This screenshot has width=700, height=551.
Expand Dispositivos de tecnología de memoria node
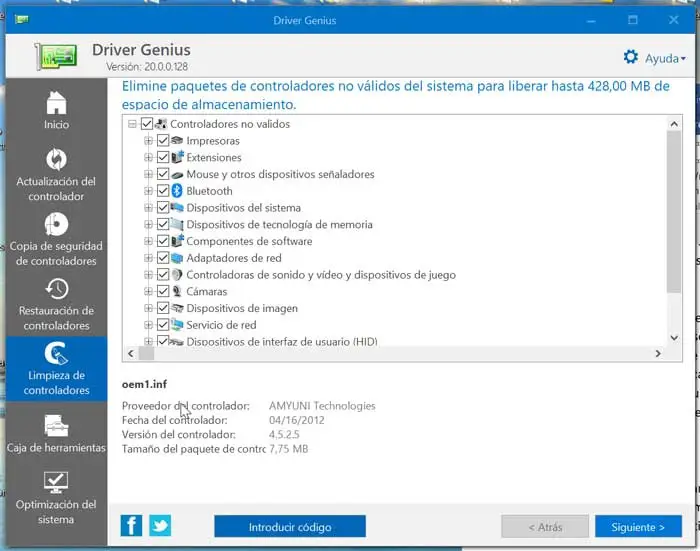click(148, 224)
